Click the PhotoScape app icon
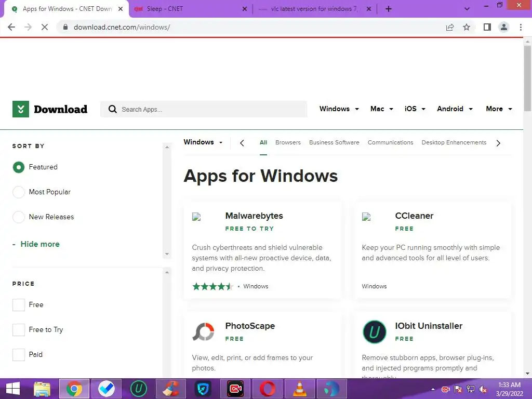The width and height of the screenshot is (532, 399). (203, 331)
